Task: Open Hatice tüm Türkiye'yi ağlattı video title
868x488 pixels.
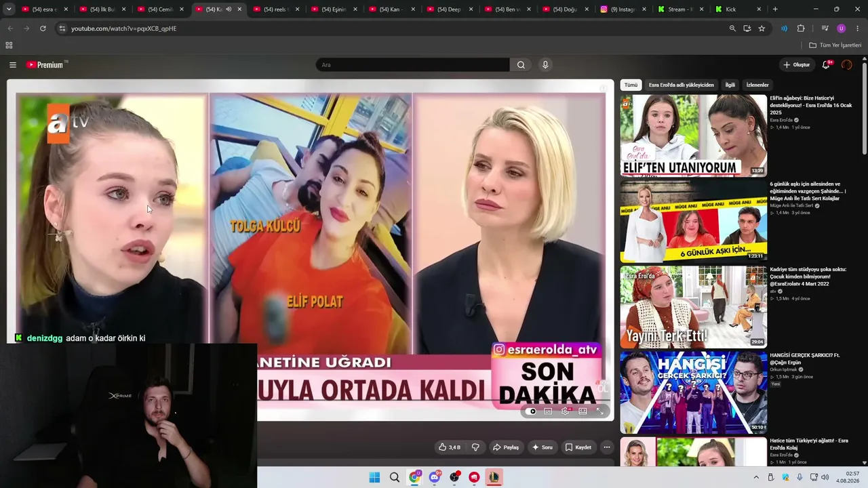Action: (809, 445)
